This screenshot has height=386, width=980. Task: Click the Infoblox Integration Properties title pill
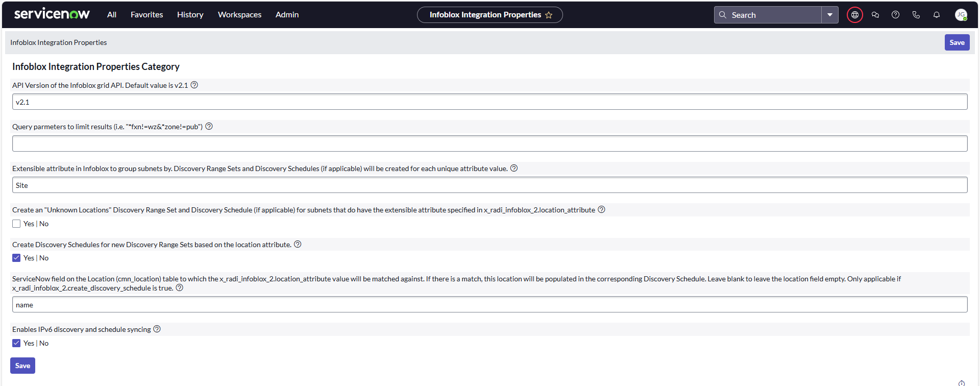490,15
